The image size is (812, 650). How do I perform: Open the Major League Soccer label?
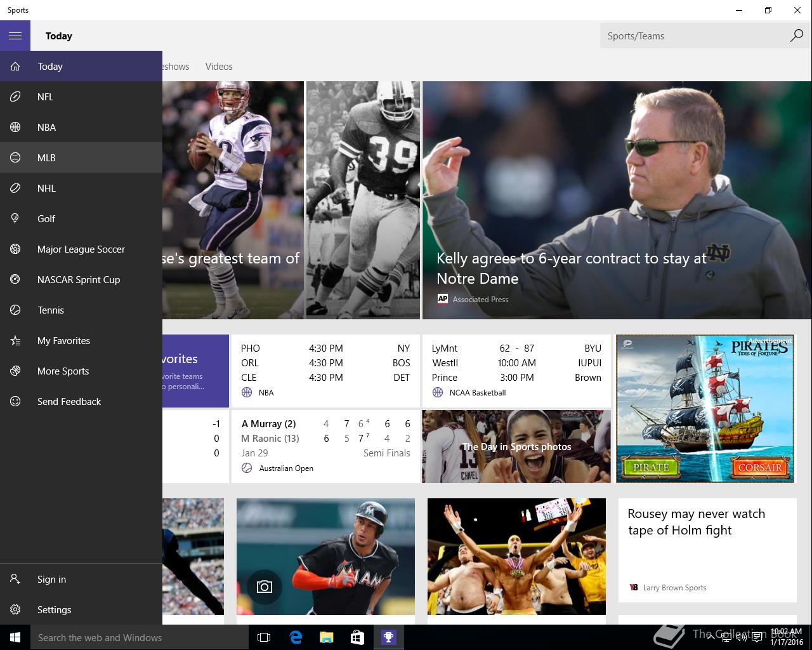click(81, 249)
